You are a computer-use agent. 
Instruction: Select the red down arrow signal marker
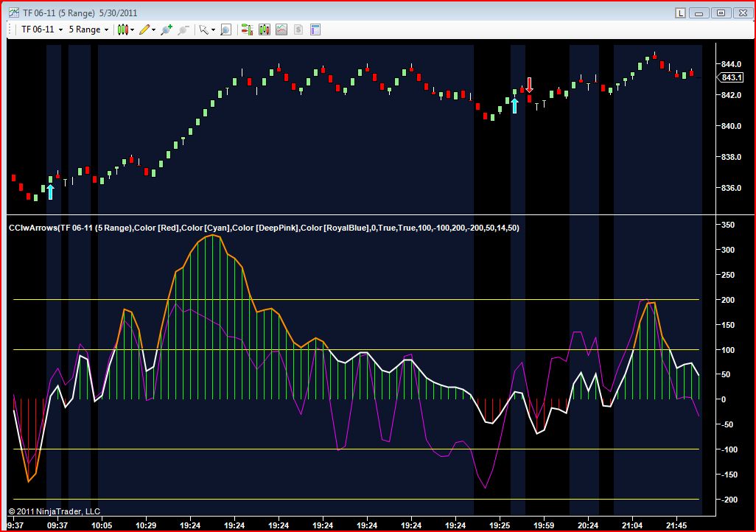[x=529, y=85]
